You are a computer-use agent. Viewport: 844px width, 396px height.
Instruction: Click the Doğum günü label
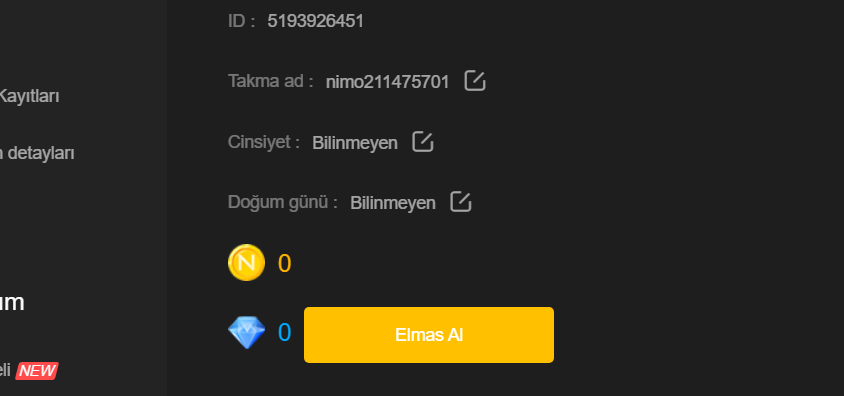(x=283, y=202)
